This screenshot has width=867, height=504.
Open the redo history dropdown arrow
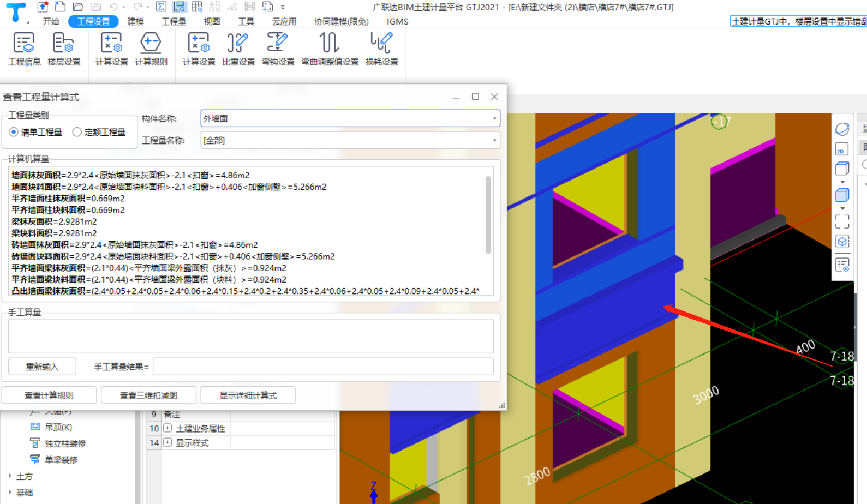point(148,8)
